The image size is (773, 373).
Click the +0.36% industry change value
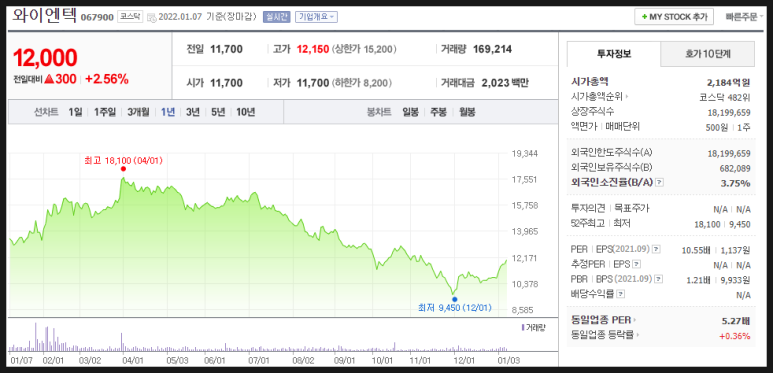point(735,336)
